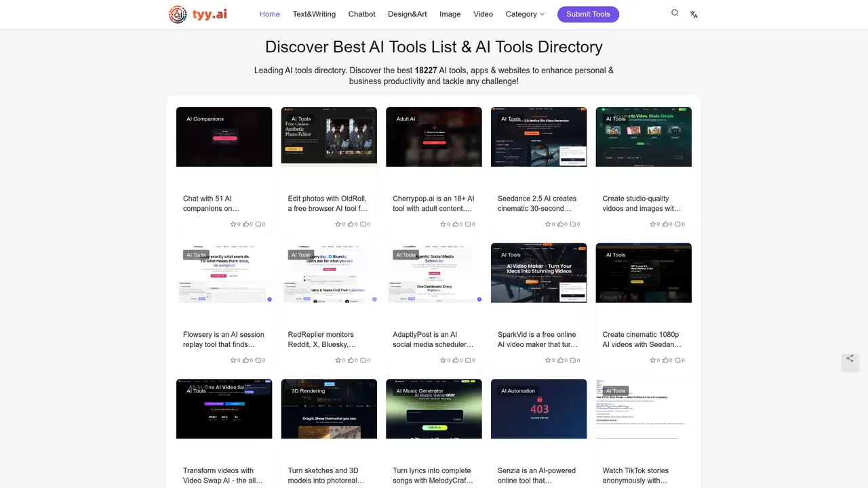Open the AdaptlyPost social scheduler thumbnail
Screen dimensions: 868x488
coord(434,272)
